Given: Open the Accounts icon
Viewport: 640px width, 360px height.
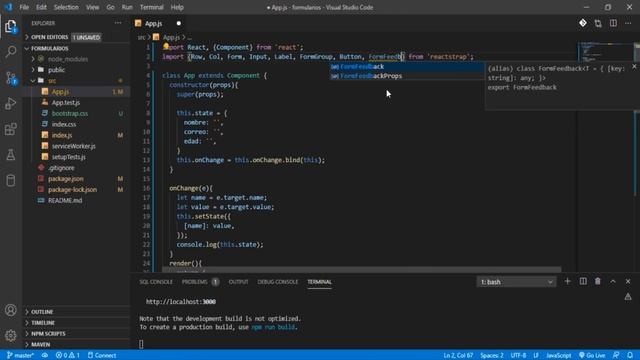Looking at the screenshot, I should pos(11,310).
